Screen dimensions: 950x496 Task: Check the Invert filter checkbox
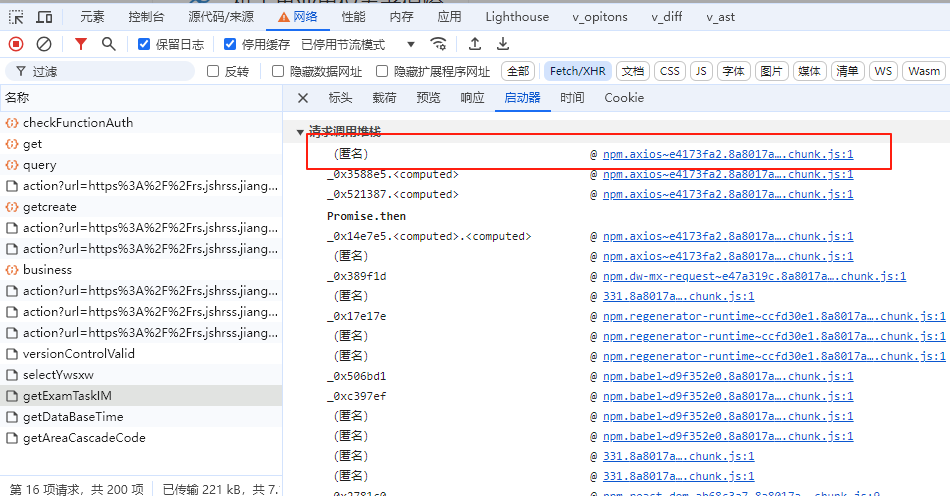(213, 71)
